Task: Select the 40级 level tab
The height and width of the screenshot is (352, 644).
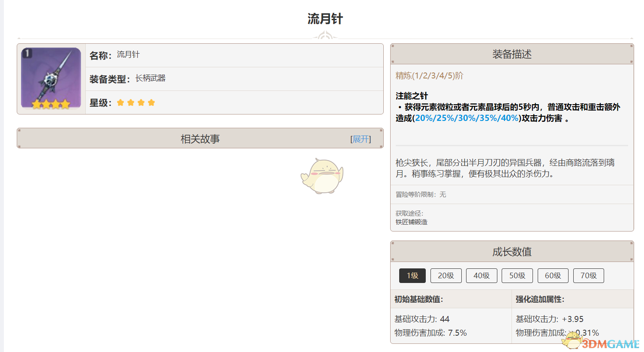Action: click(x=481, y=276)
